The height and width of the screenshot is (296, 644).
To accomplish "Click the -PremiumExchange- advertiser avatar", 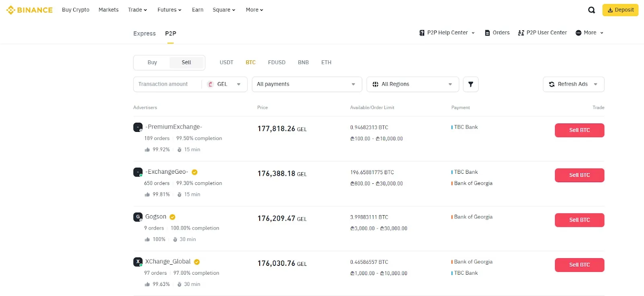I will [138, 127].
